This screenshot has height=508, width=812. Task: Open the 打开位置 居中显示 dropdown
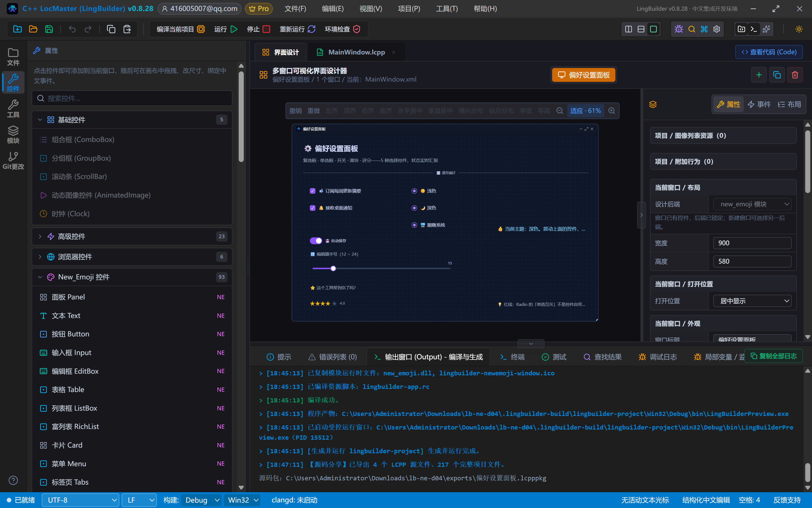coord(752,301)
